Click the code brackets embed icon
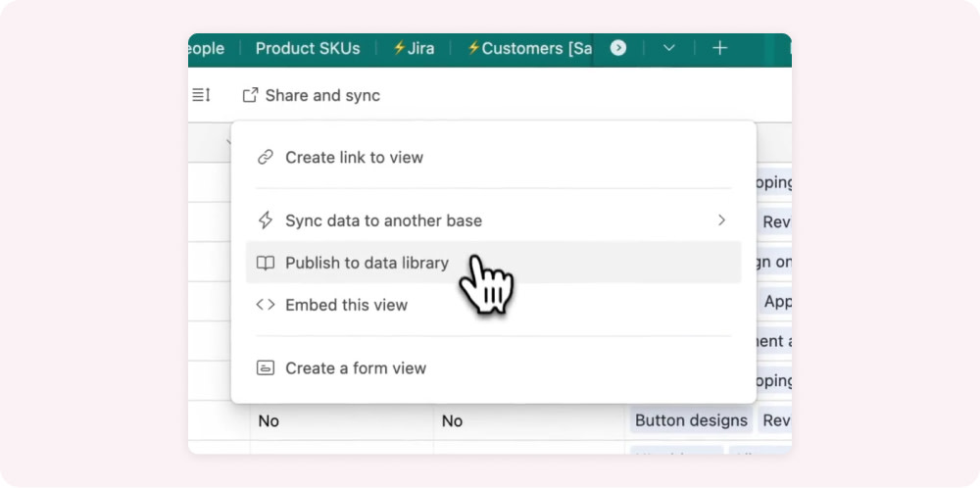Image resolution: width=980 pixels, height=488 pixels. (x=265, y=305)
